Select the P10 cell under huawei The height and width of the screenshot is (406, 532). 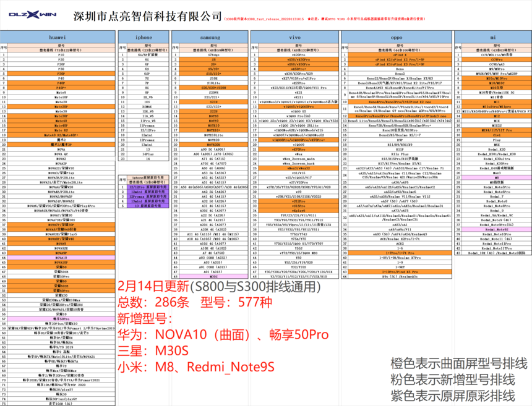tap(61, 54)
